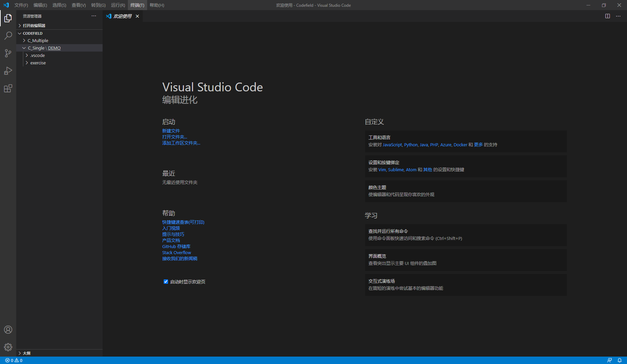Open the 工具和语言 card title
This screenshot has height=364, width=627.
point(379,138)
